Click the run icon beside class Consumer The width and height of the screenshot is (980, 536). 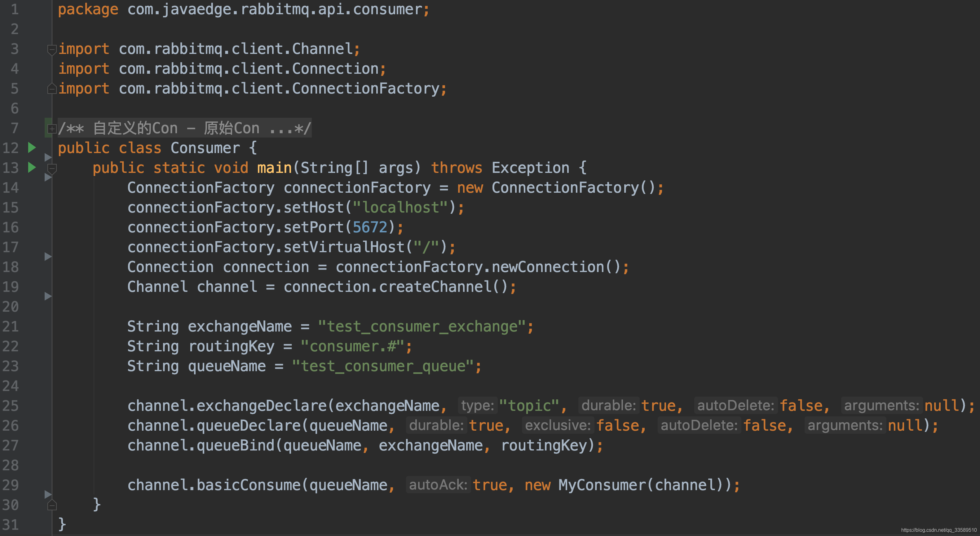point(32,147)
